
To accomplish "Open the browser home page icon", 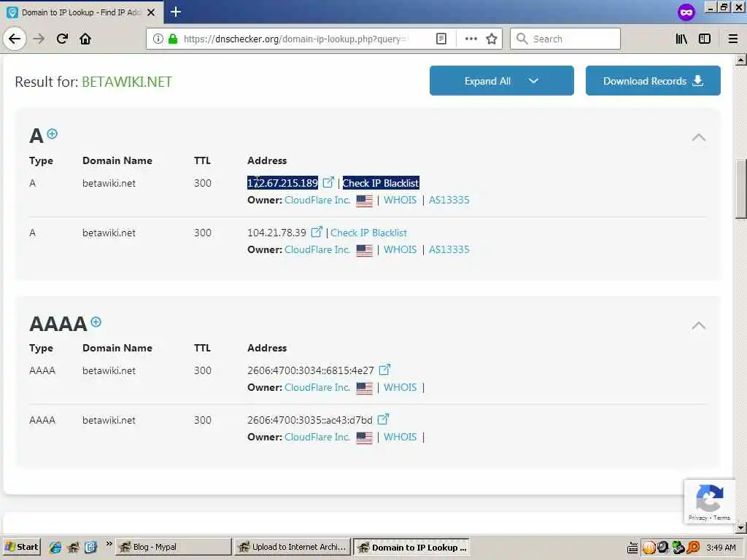I will [85, 39].
